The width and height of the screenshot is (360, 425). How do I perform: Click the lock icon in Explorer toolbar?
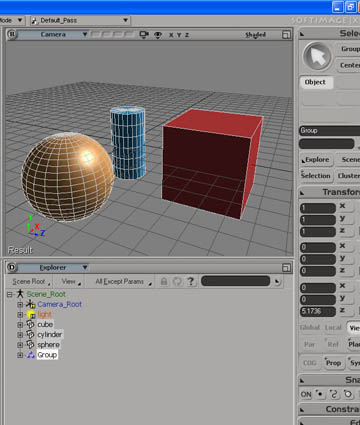tap(164, 282)
